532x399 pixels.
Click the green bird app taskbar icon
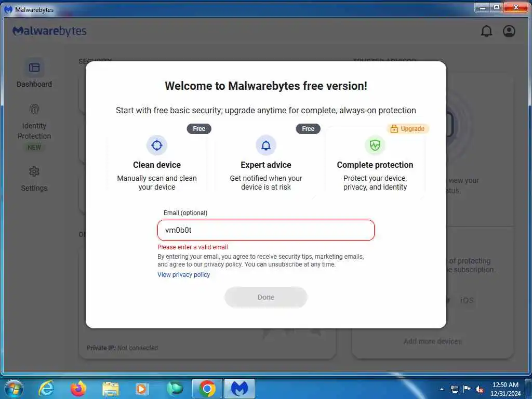[x=175, y=389]
